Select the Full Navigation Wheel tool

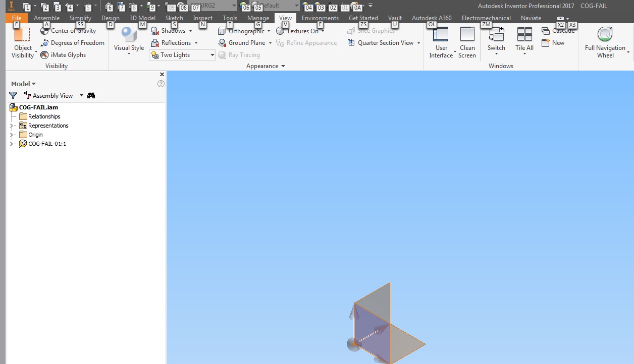(605, 40)
